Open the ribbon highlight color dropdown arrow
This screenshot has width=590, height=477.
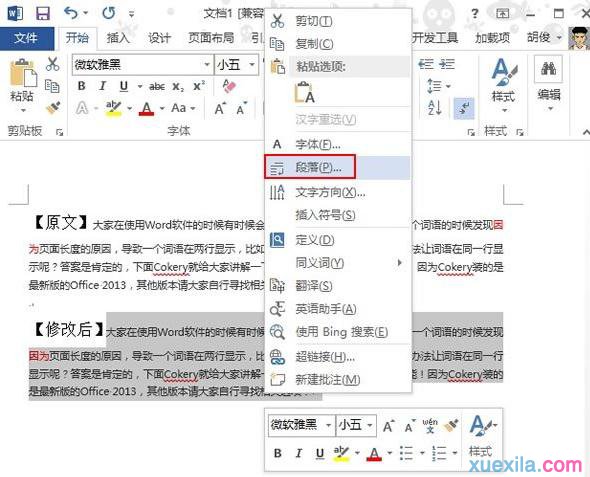click(x=129, y=108)
